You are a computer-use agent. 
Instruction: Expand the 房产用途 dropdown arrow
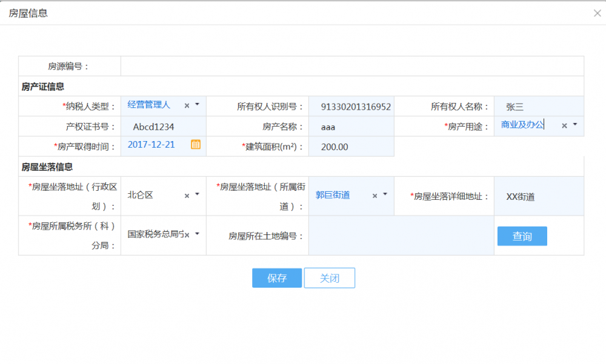click(574, 125)
